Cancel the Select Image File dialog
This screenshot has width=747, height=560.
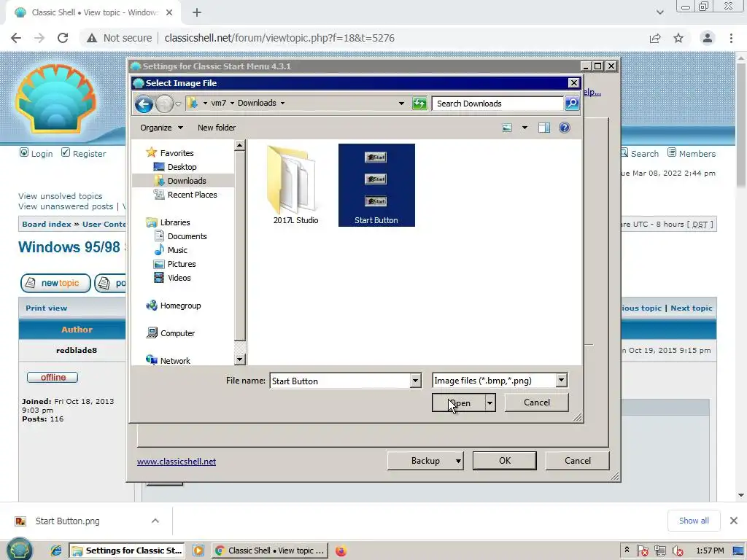pos(536,402)
